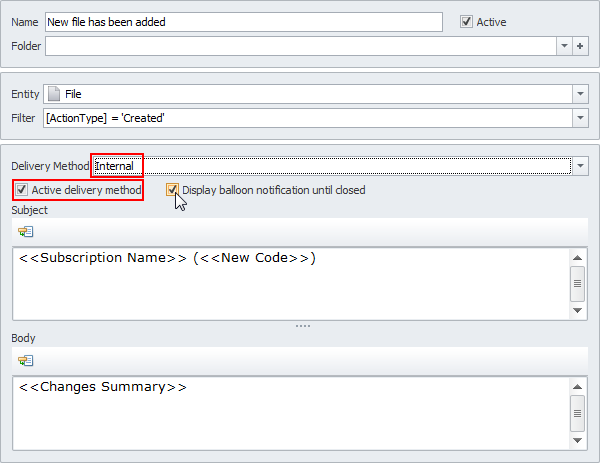Uncheck the Active checkbox
The height and width of the screenshot is (463, 600).
(466, 22)
